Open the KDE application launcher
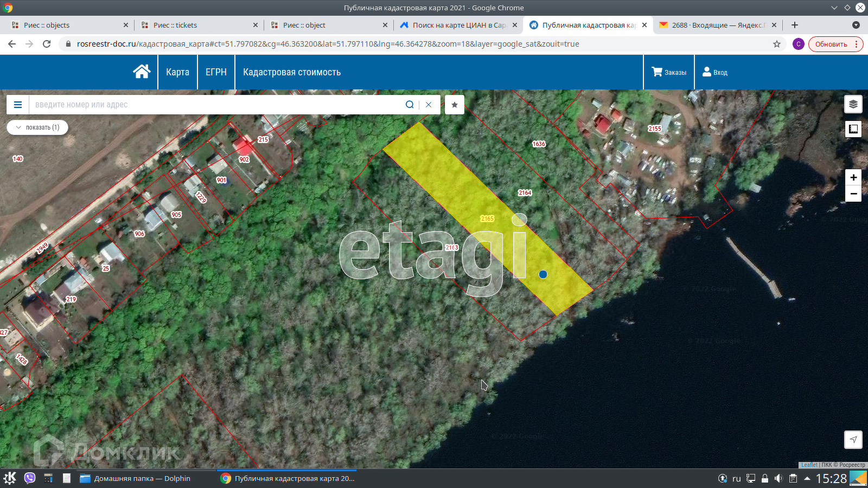Image resolution: width=868 pixels, height=488 pixels. tap(10, 478)
